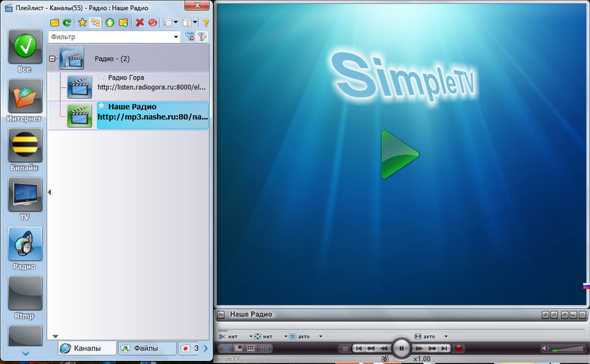Take a snapshot with camera icon
The image size is (590, 364).
(x=384, y=359)
